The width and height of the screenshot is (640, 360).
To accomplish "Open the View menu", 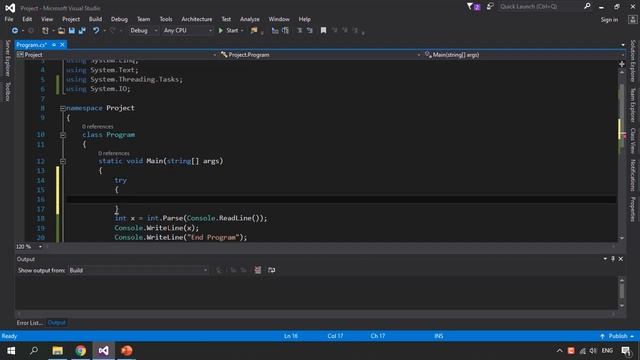I will [47, 19].
